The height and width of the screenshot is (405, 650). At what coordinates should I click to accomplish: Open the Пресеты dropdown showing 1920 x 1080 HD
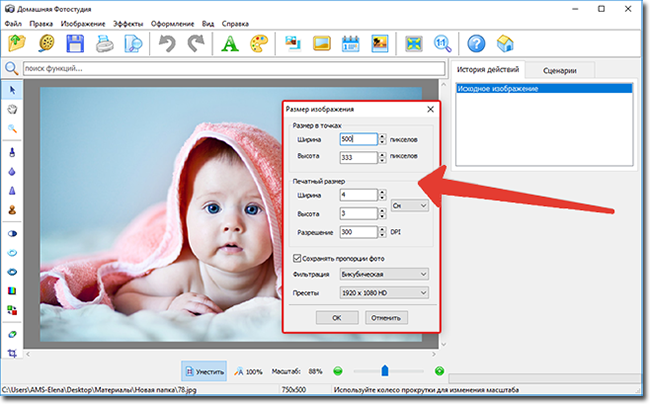pyautogui.click(x=384, y=293)
